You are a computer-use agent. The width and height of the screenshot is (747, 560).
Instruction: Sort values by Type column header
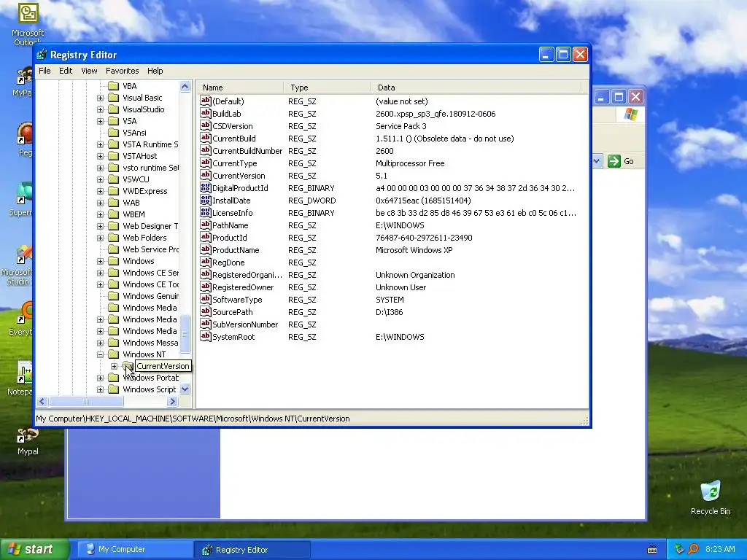(328, 87)
